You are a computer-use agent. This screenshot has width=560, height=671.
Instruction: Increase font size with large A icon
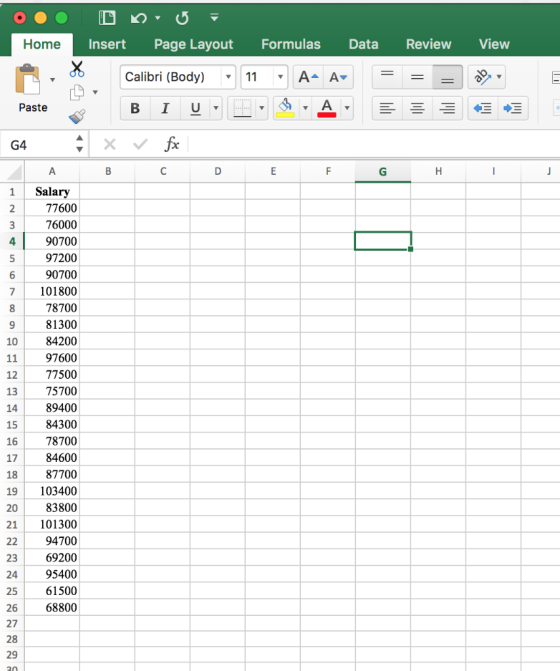tap(308, 77)
